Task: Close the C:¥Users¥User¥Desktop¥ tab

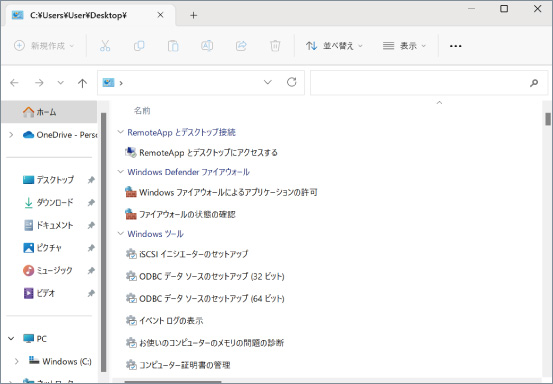Action: point(160,15)
